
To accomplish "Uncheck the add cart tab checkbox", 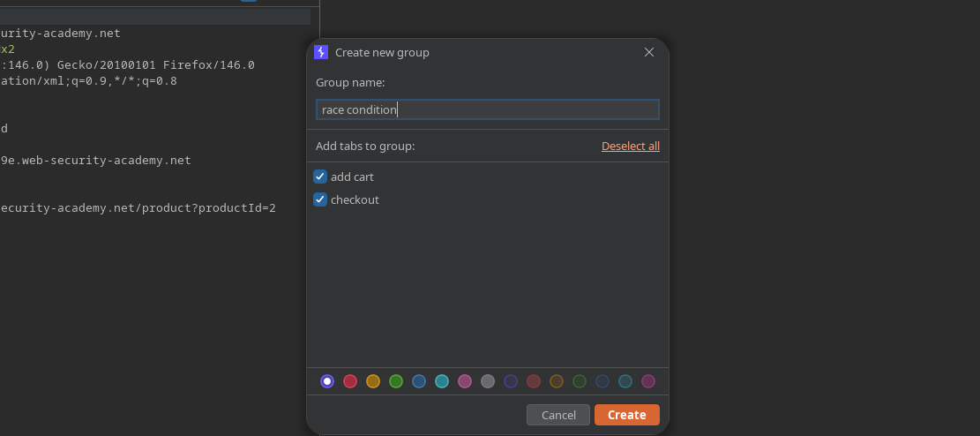I will pyautogui.click(x=320, y=177).
